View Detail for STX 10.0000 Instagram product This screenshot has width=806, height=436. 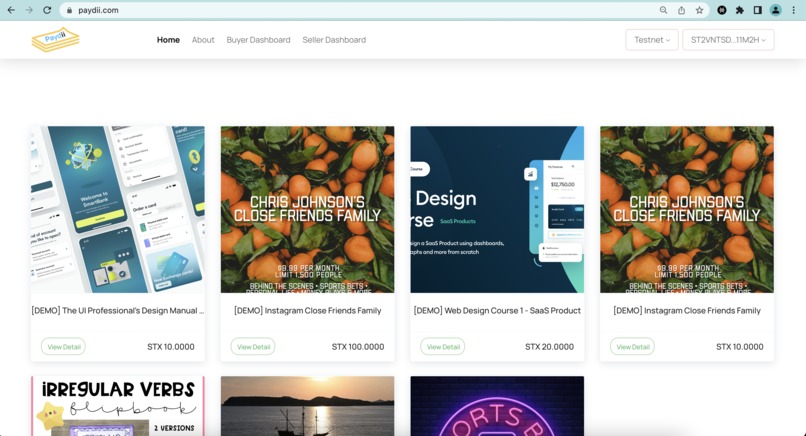[632, 347]
